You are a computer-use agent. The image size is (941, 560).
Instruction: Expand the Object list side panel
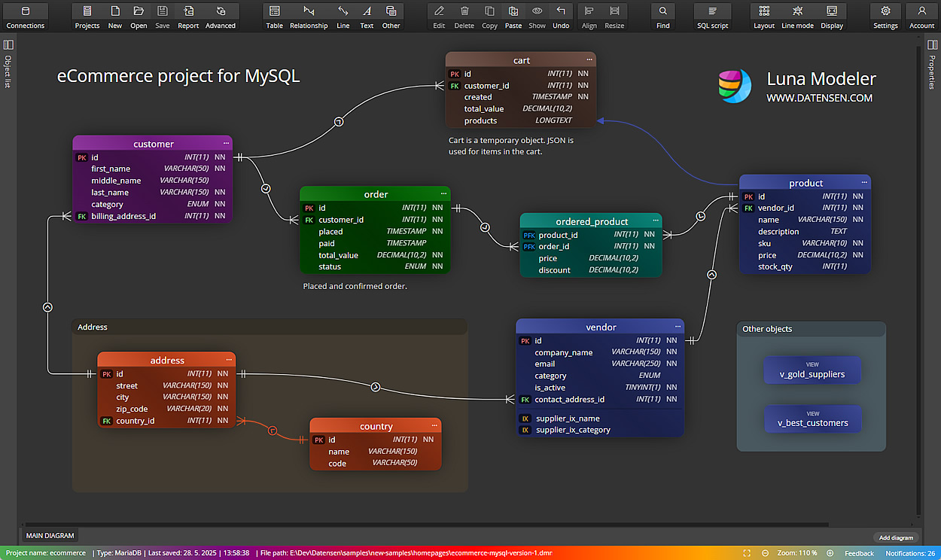[x=8, y=65]
